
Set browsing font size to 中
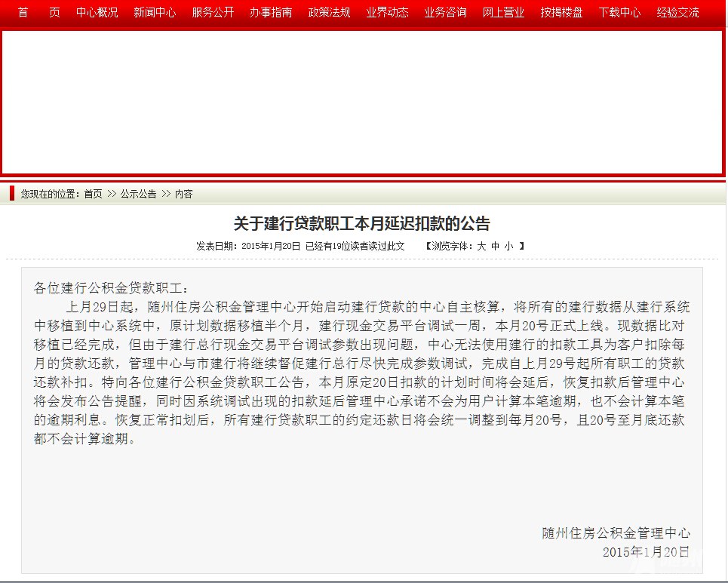coord(496,246)
